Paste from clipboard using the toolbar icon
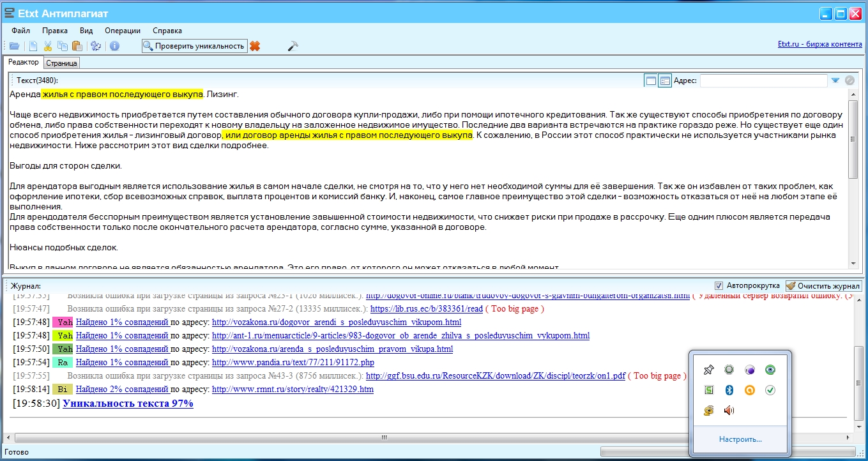The width and height of the screenshot is (868, 461). point(77,46)
